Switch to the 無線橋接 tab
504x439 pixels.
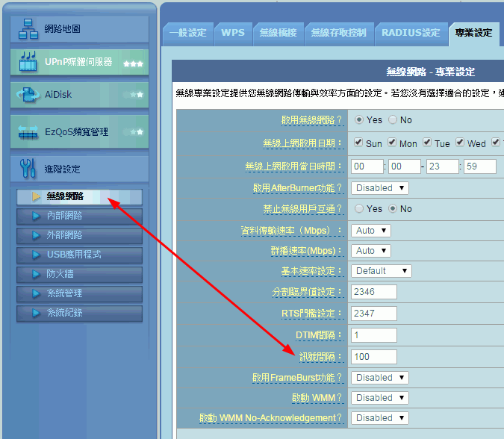(278, 33)
